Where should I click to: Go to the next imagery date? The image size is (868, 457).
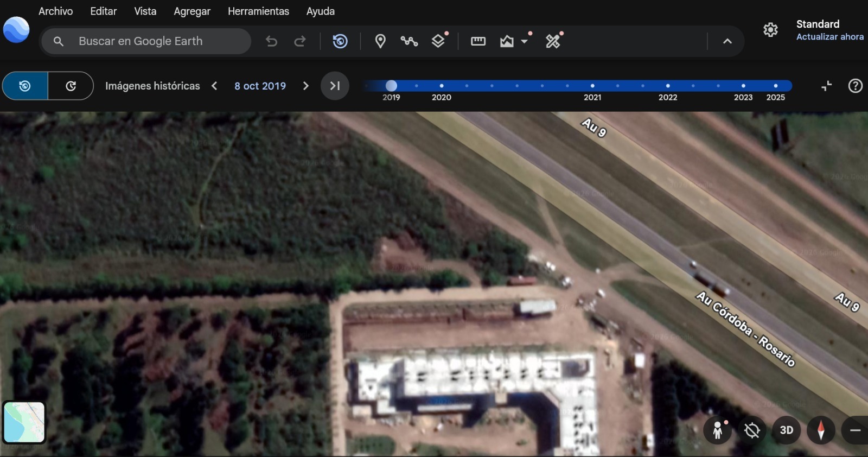pyautogui.click(x=305, y=86)
